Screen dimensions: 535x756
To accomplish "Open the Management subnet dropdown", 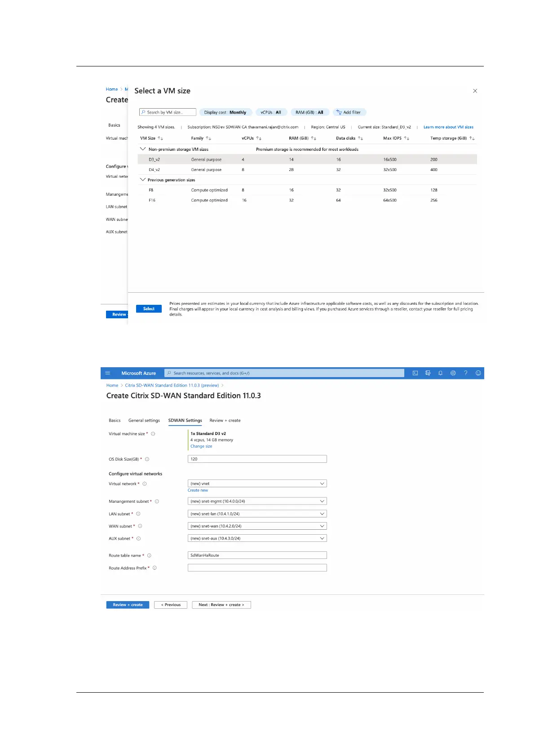I will (257, 501).
